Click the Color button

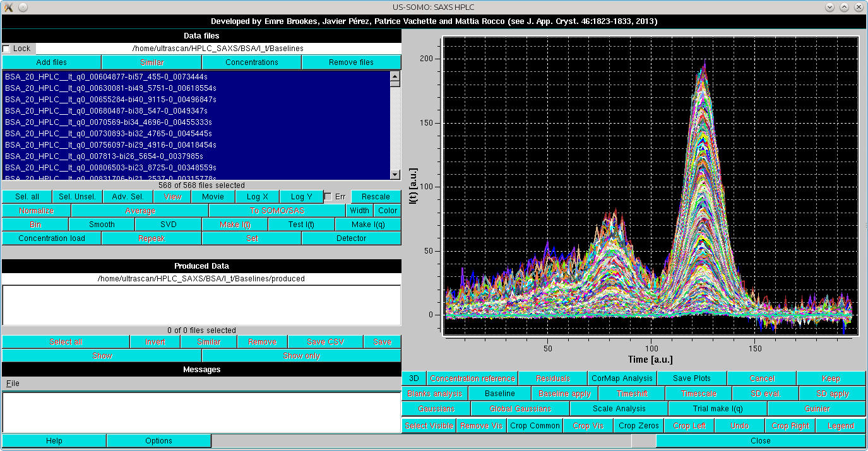pos(388,211)
